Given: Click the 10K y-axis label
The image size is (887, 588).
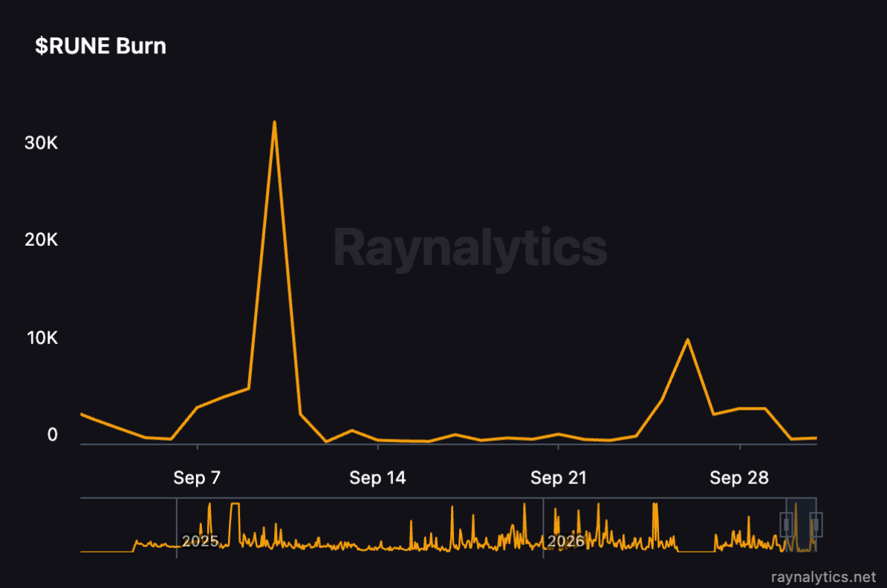Looking at the screenshot, I should [42, 338].
